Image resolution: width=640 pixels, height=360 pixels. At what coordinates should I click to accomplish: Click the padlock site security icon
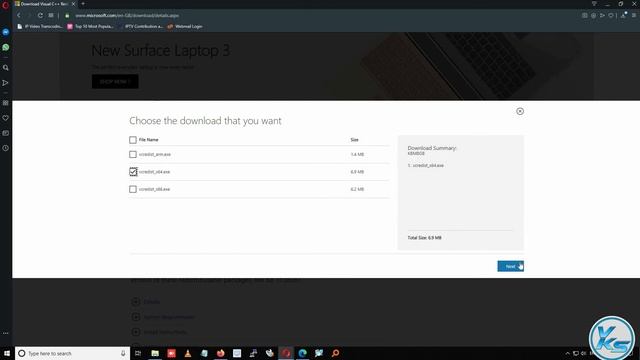click(67, 16)
